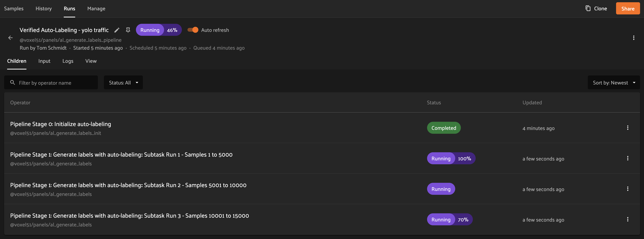Open the search icon in the operator filter

13,82
